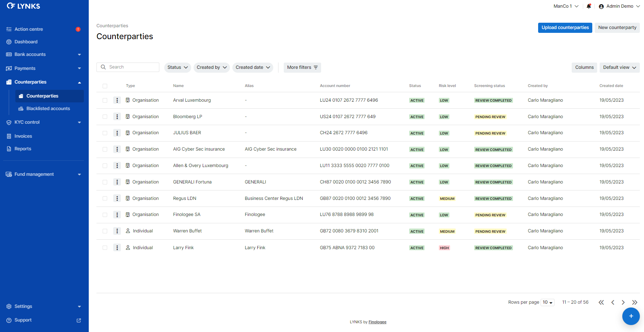Tick checkbox for GENERALI Fortuna row
This screenshot has height=332, width=644.
105,182
